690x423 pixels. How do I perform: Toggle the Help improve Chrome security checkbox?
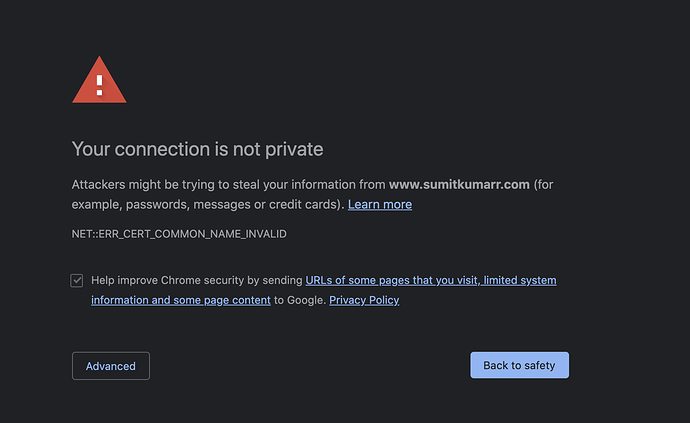click(x=77, y=280)
